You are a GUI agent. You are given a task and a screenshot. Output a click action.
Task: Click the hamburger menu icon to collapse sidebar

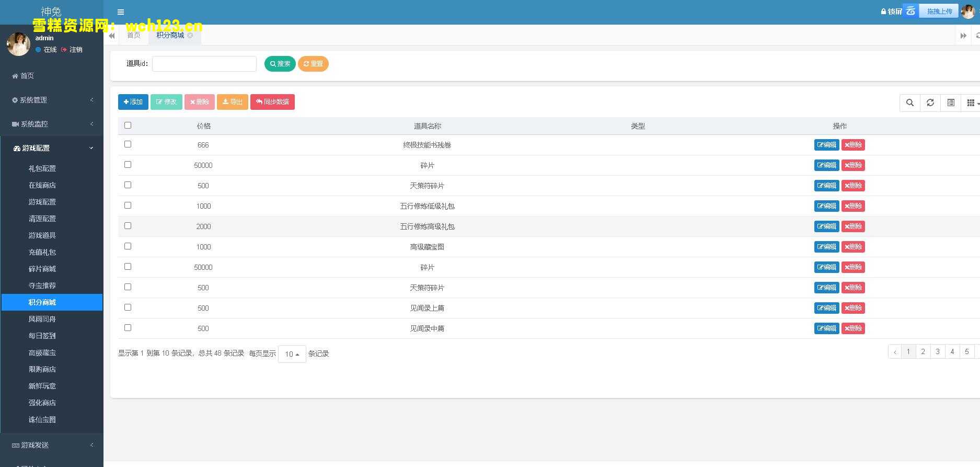121,12
